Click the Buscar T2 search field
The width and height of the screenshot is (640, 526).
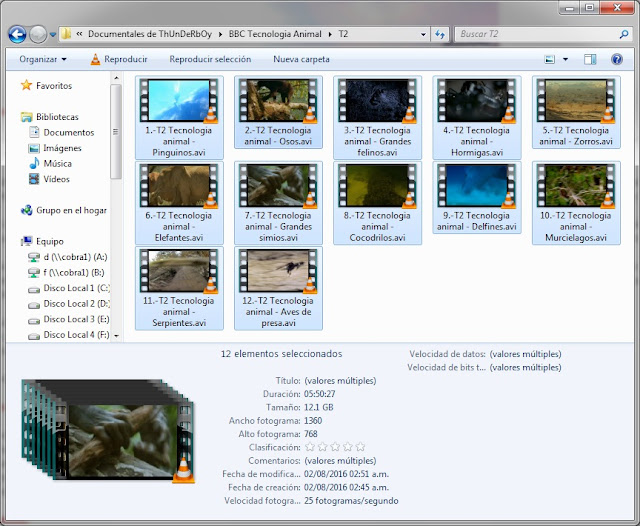pos(536,34)
